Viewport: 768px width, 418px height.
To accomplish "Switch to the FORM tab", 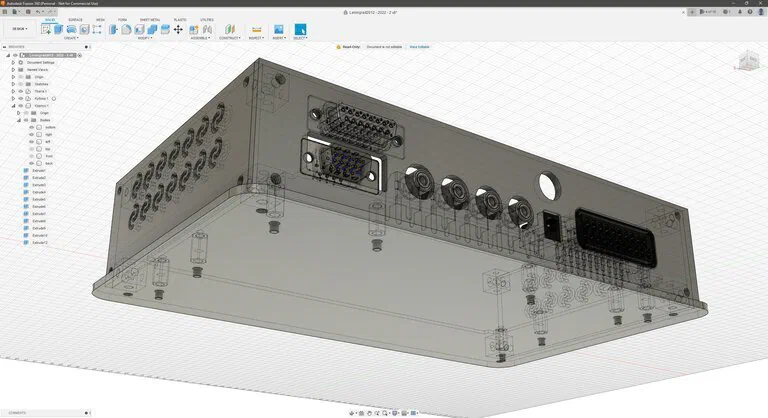I will (x=122, y=20).
